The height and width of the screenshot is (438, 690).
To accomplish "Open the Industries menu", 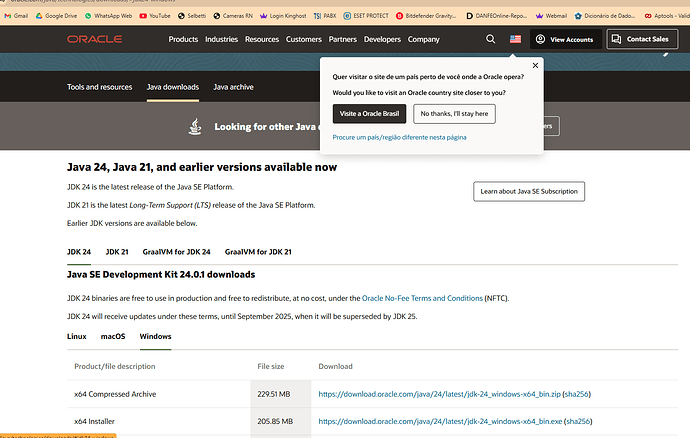I will tap(221, 39).
